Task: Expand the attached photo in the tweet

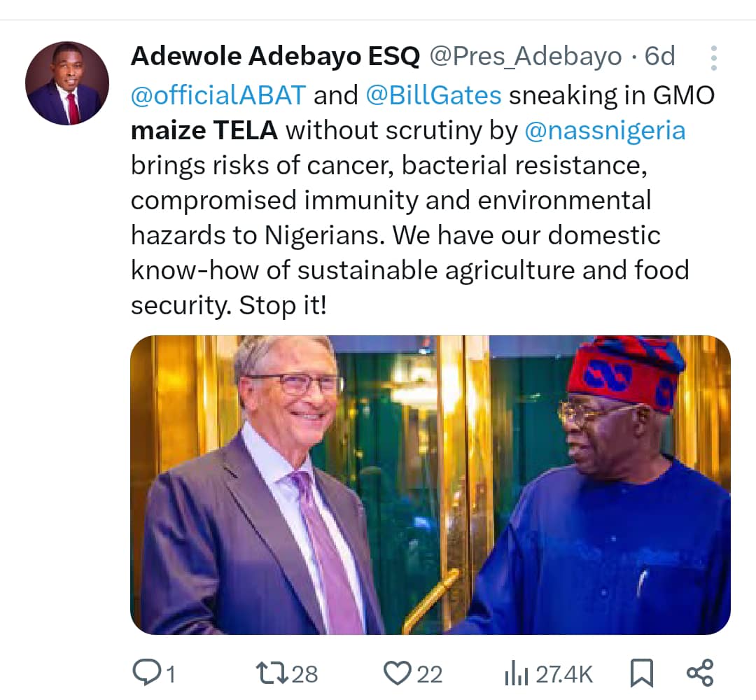Action: click(430, 484)
